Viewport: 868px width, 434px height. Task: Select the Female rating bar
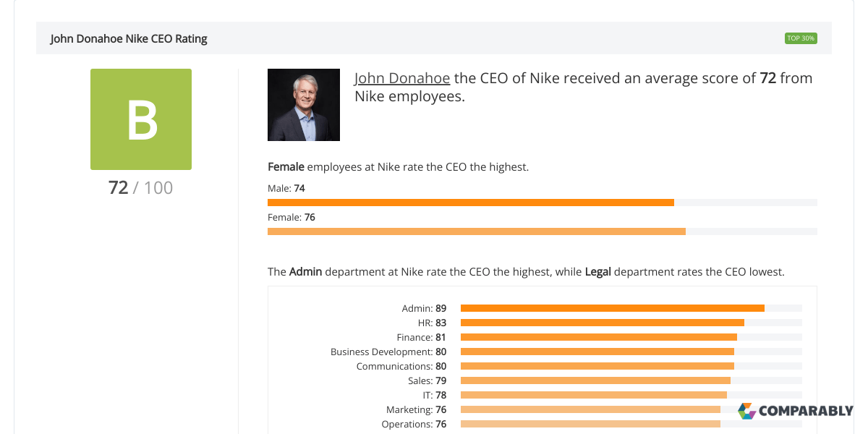point(476,231)
